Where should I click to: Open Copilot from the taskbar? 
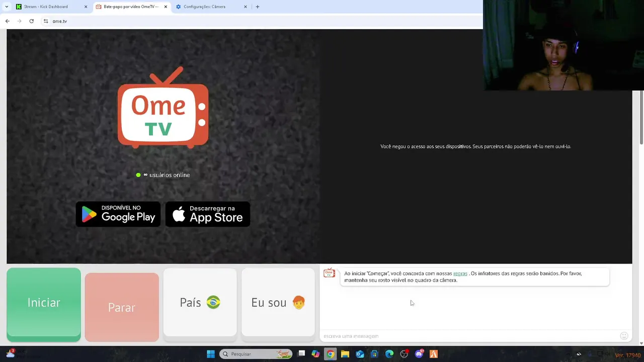315,354
